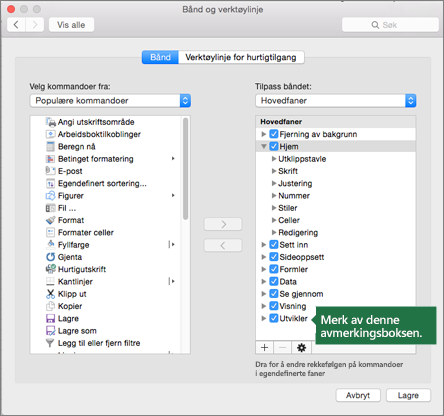The image size is (444, 416).
Task: Expand the Justering group
Action: click(x=274, y=183)
